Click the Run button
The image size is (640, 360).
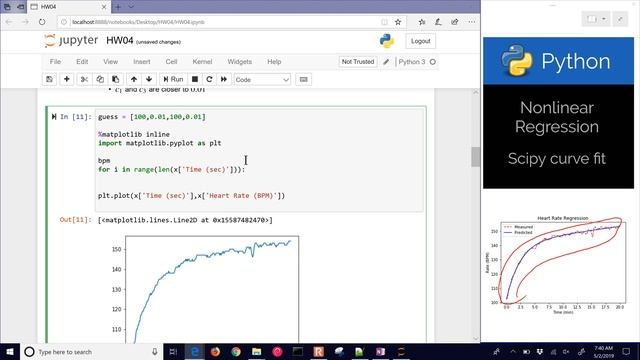[173, 79]
